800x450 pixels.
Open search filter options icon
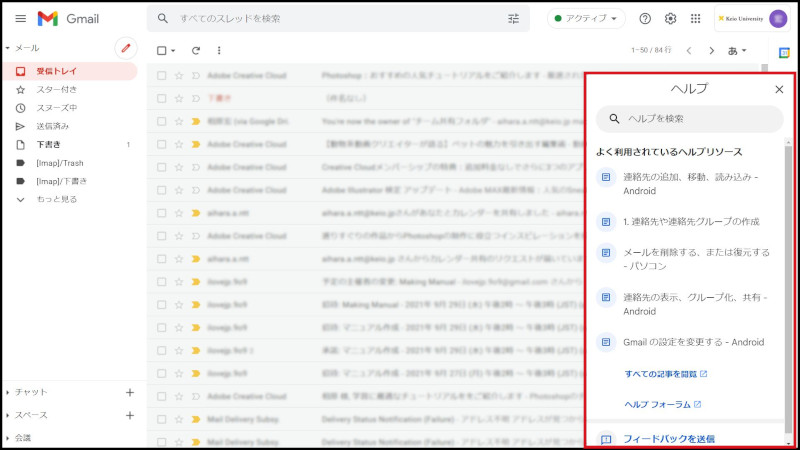[x=514, y=19]
